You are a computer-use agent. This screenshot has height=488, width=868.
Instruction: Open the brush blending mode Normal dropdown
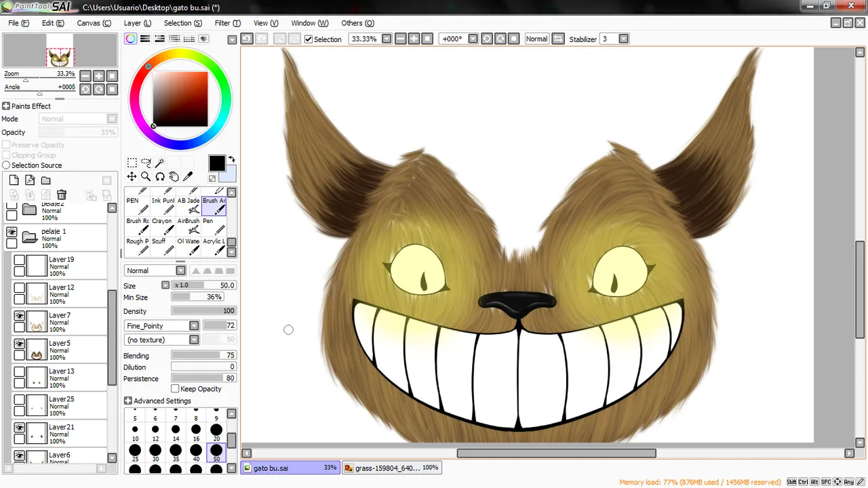pos(180,270)
